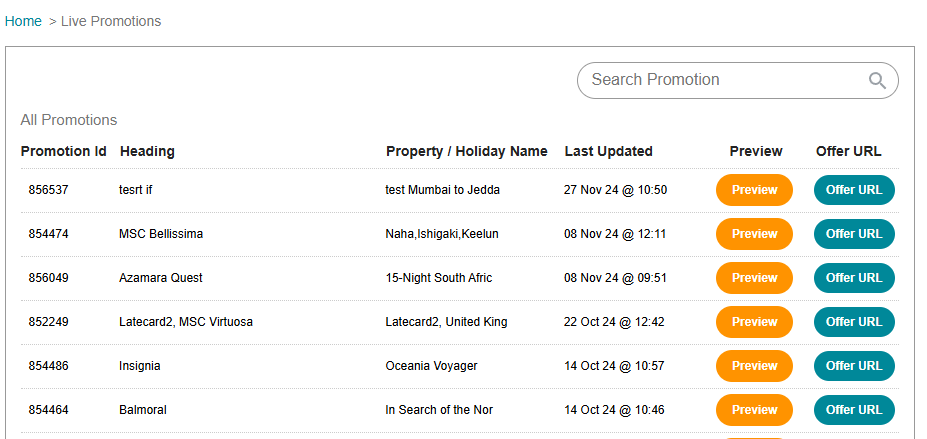This screenshot has height=439, width=927.
Task: Open Offer URL for Balmoral
Action: tap(854, 410)
